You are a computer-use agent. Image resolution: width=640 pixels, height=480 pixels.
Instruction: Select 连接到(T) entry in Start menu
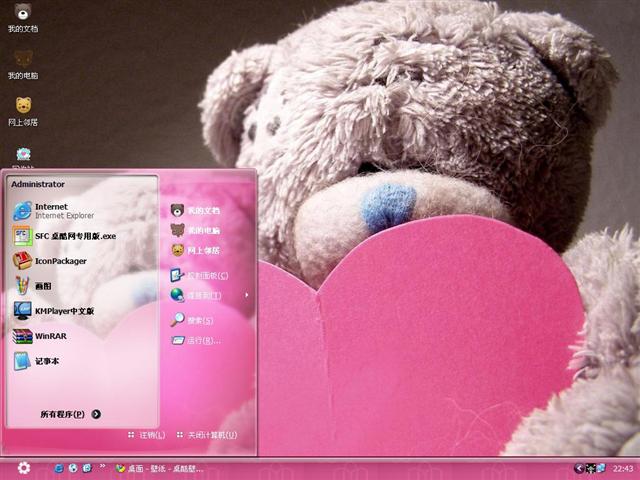tap(196, 295)
